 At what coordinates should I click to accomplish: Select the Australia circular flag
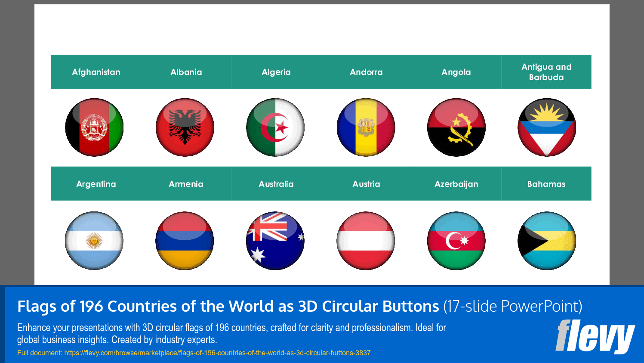coord(276,241)
